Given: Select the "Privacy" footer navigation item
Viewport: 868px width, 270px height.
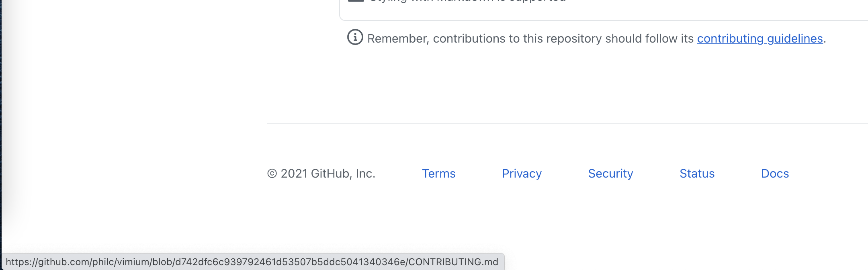Looking at the screenshot, I should click(x=521, y=174).
